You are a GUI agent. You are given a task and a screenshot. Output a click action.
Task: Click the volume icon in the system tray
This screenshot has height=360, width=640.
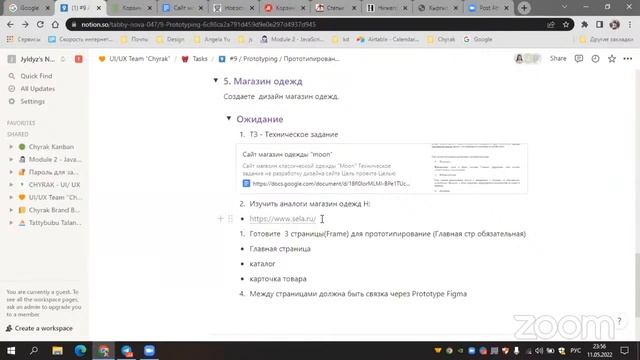[x=539, y=351]
